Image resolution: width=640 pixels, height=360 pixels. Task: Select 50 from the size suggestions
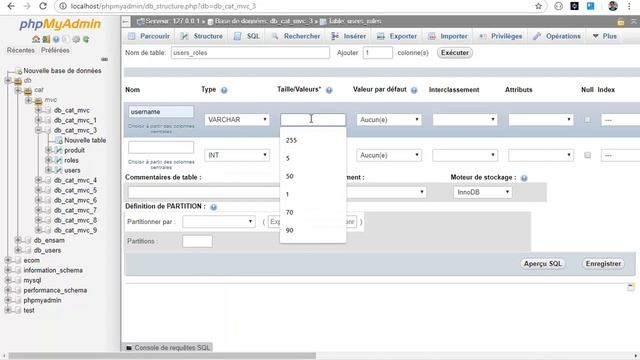[313, 176]
